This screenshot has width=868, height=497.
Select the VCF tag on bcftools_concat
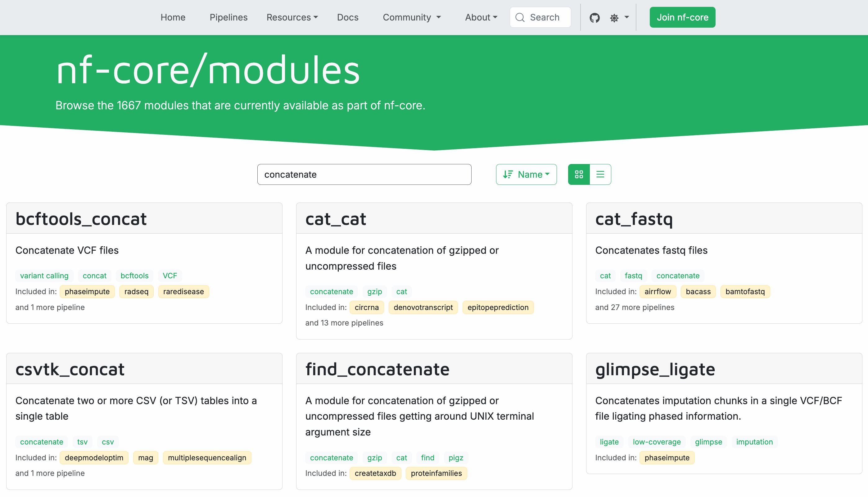tap(170, 276)
